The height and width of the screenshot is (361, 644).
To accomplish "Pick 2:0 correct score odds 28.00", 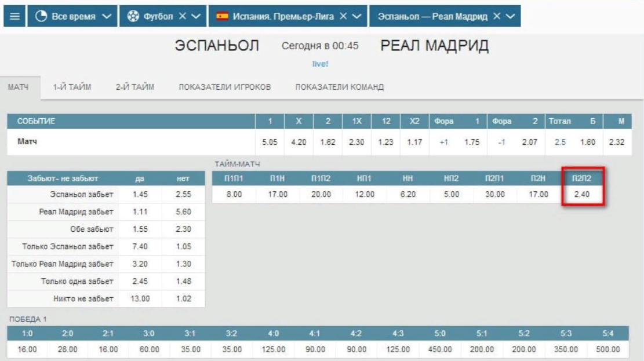I will [67, 349].
